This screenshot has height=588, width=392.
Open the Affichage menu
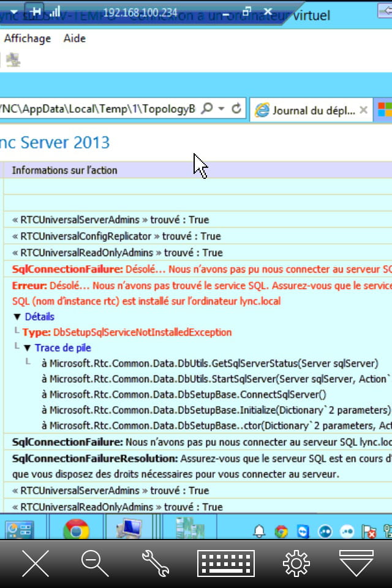28,38
